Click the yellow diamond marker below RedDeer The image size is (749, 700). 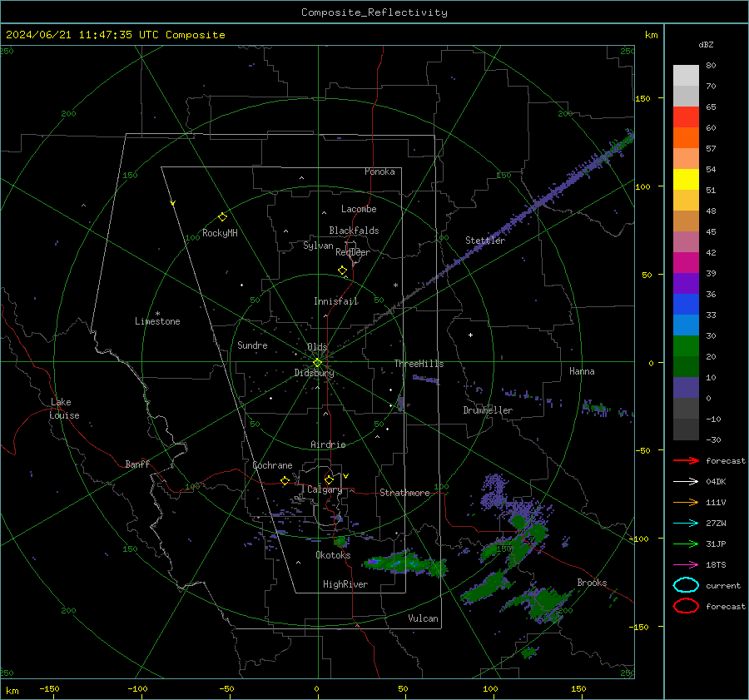342,271
